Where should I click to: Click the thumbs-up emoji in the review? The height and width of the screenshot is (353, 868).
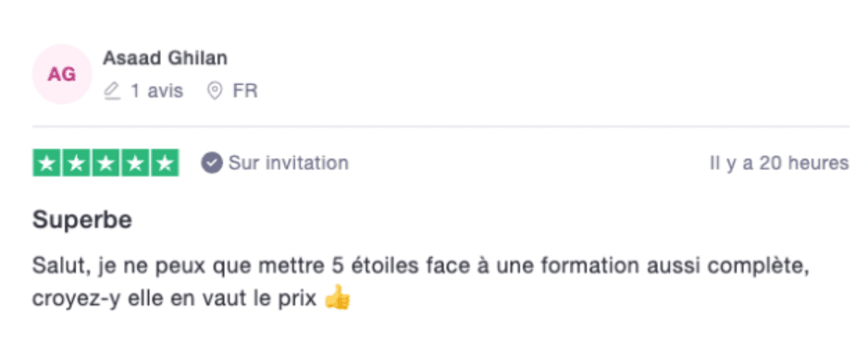pos(337,300)
